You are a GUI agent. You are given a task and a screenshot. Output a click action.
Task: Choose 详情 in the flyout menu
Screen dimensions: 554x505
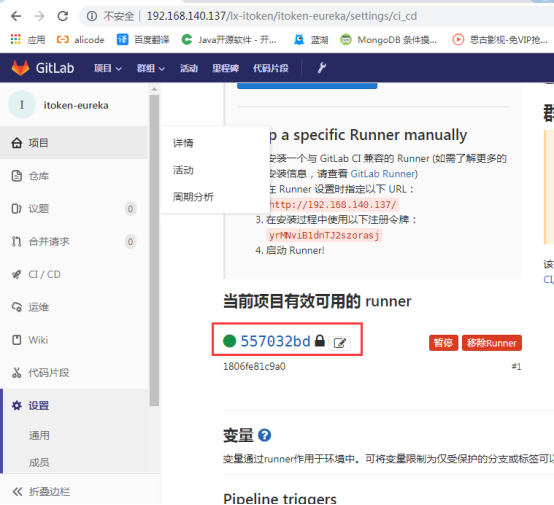coord(183,143)
